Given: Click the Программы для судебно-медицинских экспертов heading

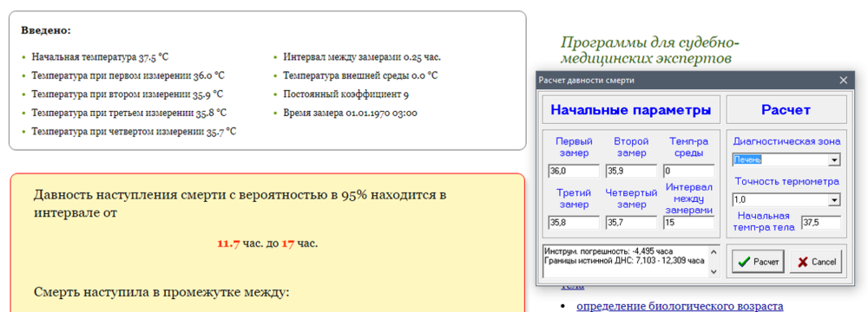Looking at the screenshot, I should 650,49.
